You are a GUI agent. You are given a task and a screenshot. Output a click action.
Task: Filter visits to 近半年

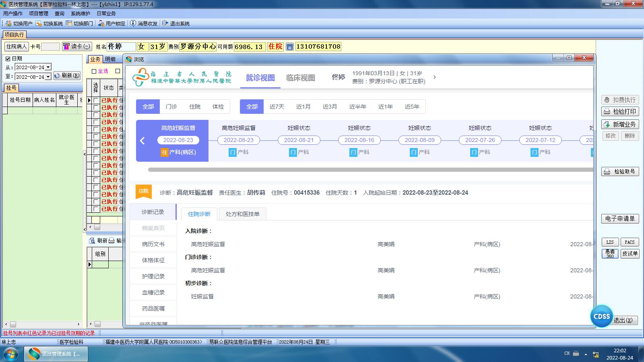pyautogui.click(x=358, y=107)
